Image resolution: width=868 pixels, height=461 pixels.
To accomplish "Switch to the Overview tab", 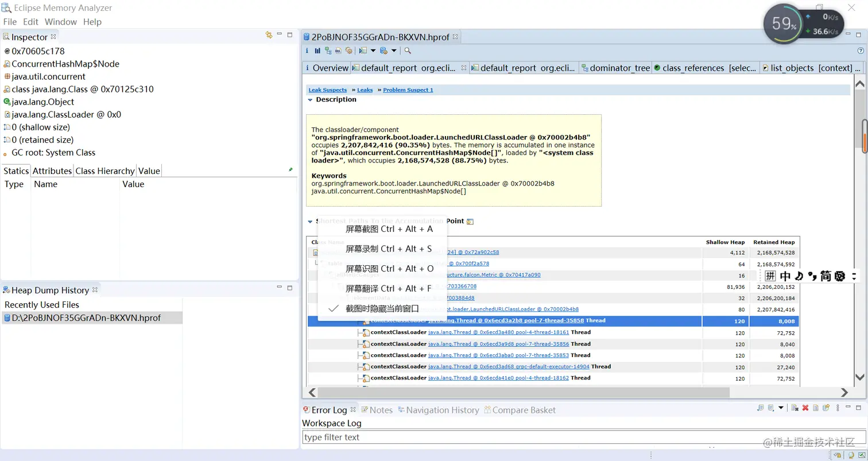I will click(x=326, y=68).
